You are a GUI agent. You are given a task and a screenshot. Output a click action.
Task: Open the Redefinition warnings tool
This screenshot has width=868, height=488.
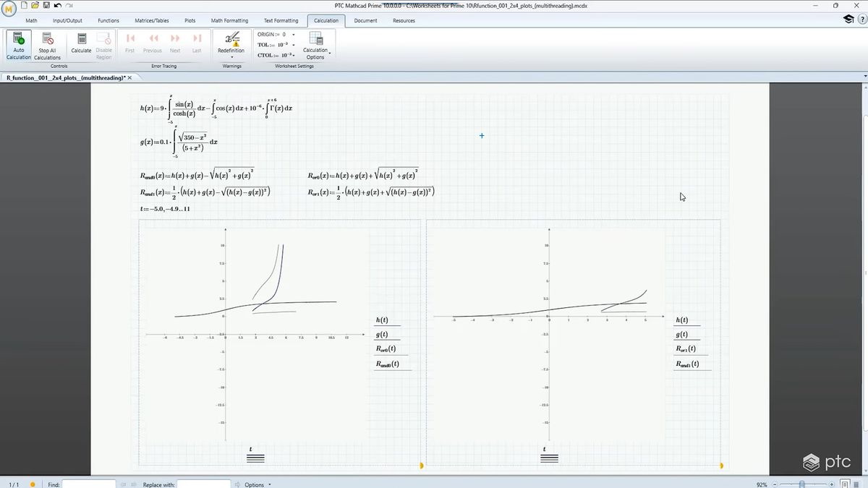(x=231, y=45)
